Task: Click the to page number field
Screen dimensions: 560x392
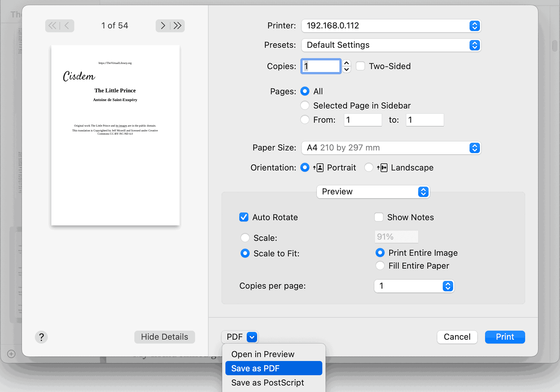Action: click(425, 120)
